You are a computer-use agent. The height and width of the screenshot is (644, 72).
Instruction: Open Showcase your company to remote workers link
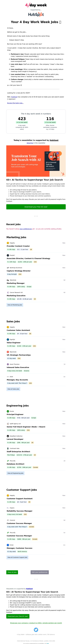point(36,623)
